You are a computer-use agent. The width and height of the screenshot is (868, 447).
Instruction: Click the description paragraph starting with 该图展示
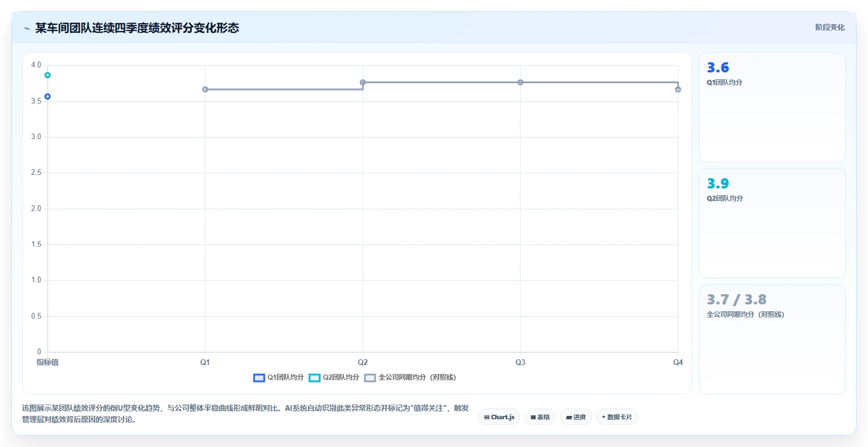pyautogui.click(x=246, y=414)
